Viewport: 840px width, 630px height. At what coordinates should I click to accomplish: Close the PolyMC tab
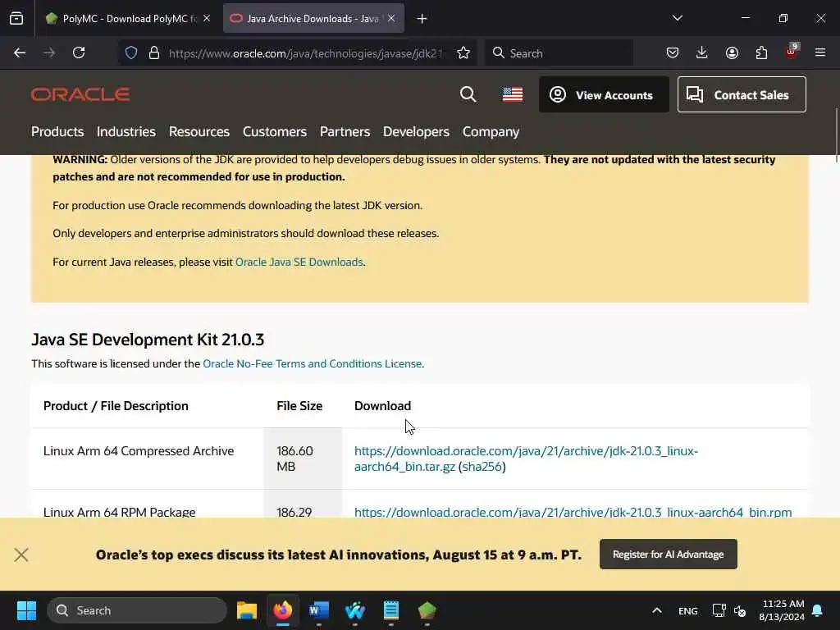pyautogui.click(x=207, y=18)
